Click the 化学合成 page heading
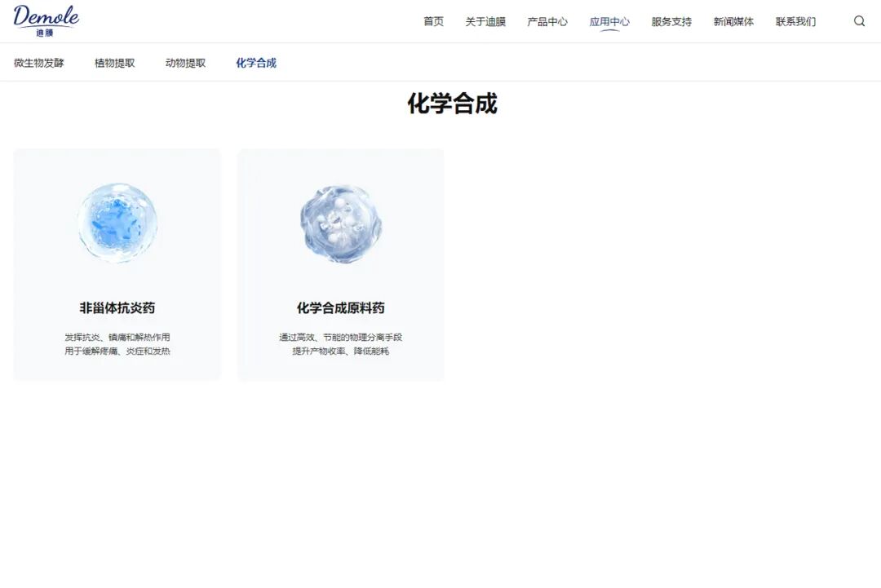Image resolution: width=881 pixels, height=588 pixels. (452, 104)
